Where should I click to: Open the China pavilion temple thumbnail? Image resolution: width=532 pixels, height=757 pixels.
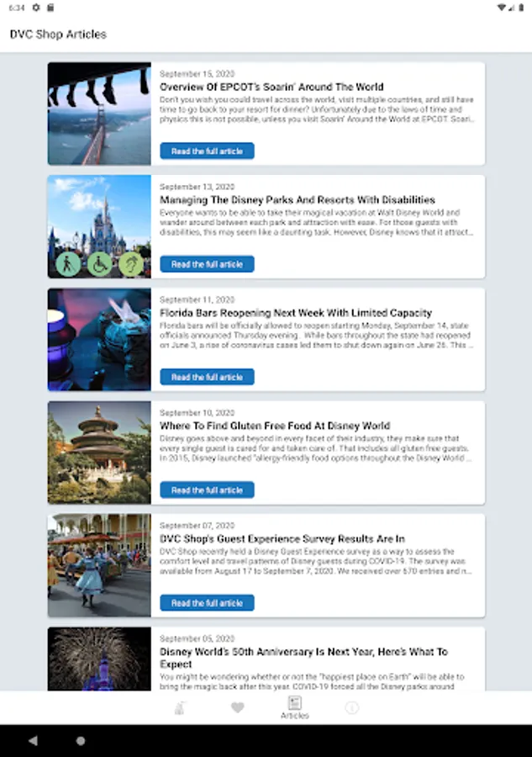[99, 453]
